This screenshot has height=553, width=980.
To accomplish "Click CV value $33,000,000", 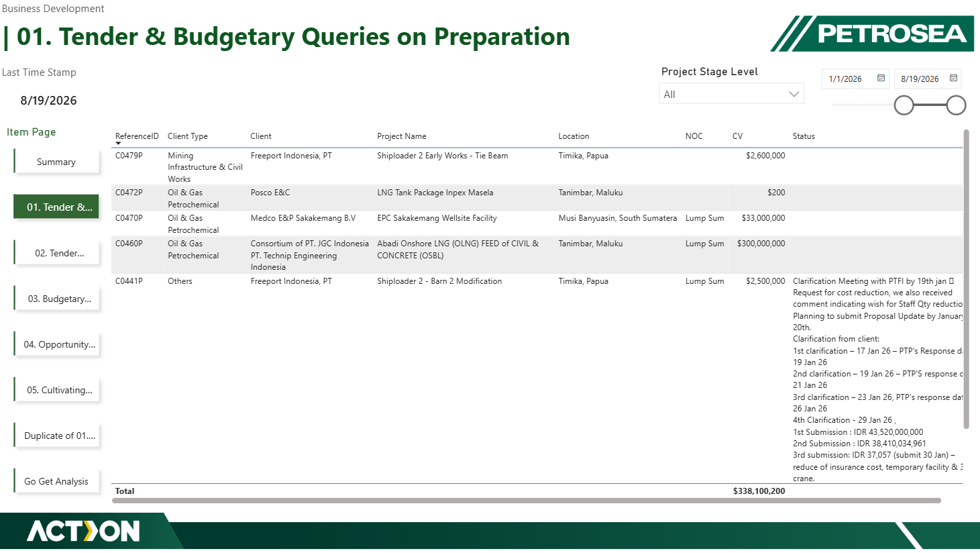I will [763, 217].
